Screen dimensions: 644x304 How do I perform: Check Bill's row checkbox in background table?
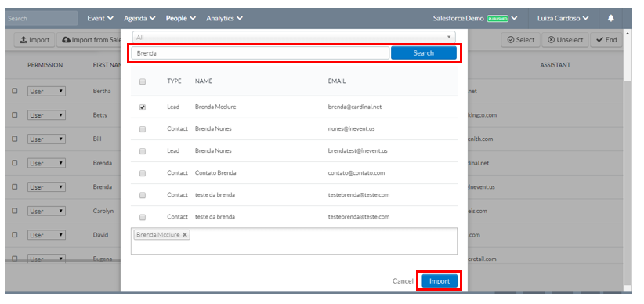click(15, 139)
